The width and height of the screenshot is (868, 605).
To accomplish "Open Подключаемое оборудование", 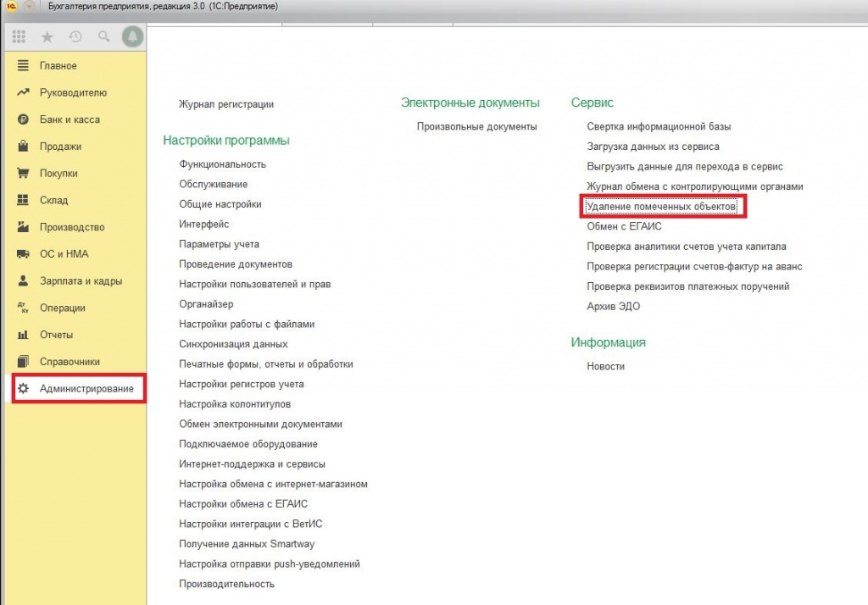I will coord(248,444).
